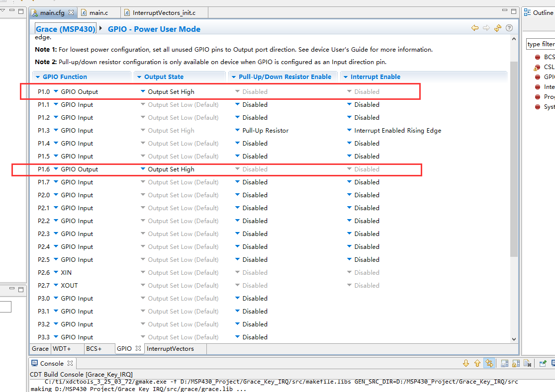Image resolution: width=555 pixels, height=392 pixels.
Task: Close the GPIO bottom tab
Action: pyautogui.click(x=138, y=348)
